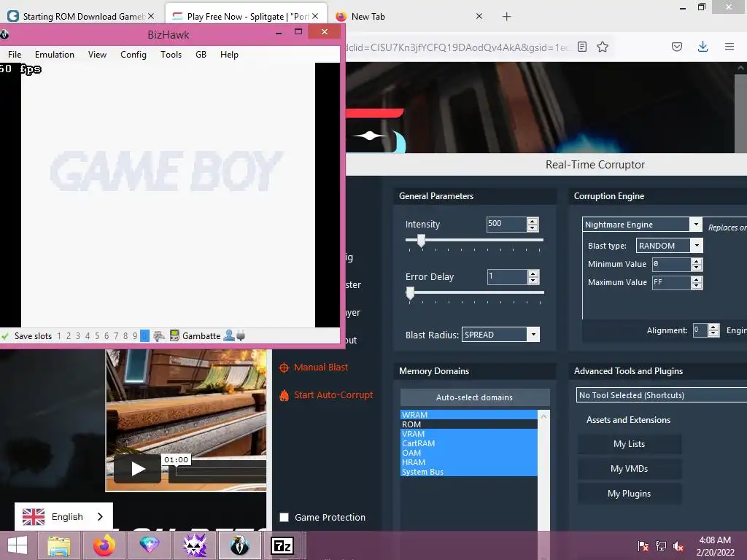The width and height of the screenshot is (747, 560).
Task: Open the BizHawk Emulation menu
Action: point(54,54)
